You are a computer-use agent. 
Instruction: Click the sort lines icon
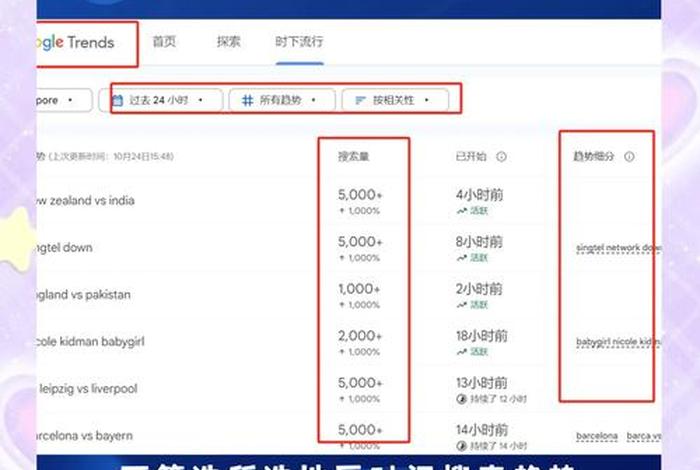[x=360, y=100]
